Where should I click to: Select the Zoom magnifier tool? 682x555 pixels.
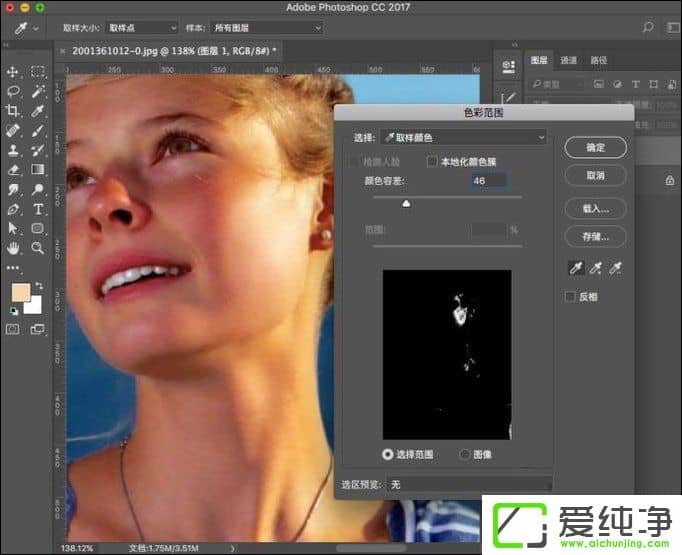[38, 248]
